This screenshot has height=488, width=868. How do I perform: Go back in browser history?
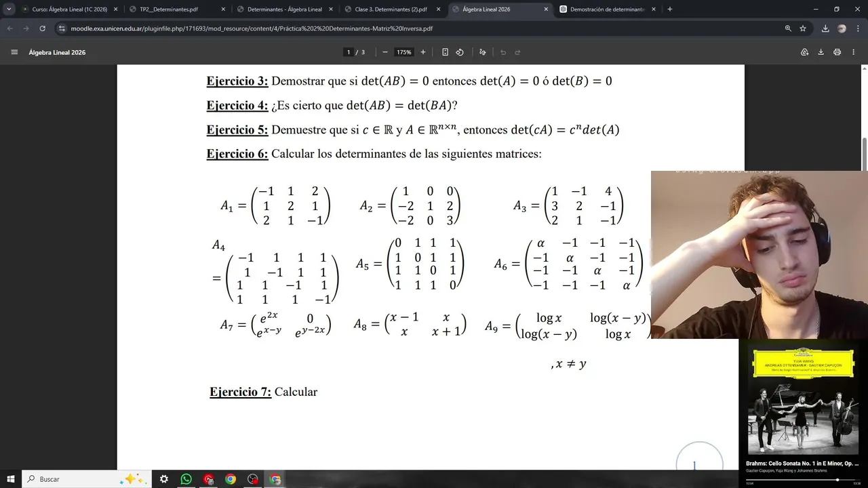(10, 28)
